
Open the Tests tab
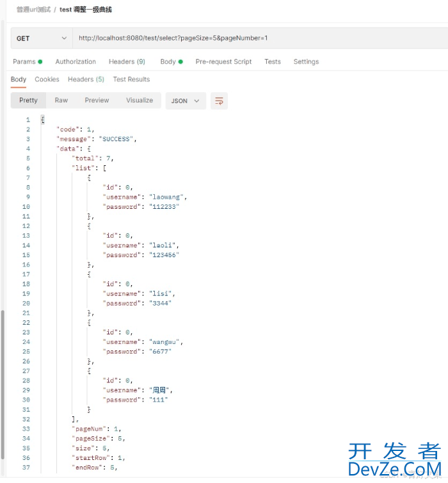(x=273, y=61)
